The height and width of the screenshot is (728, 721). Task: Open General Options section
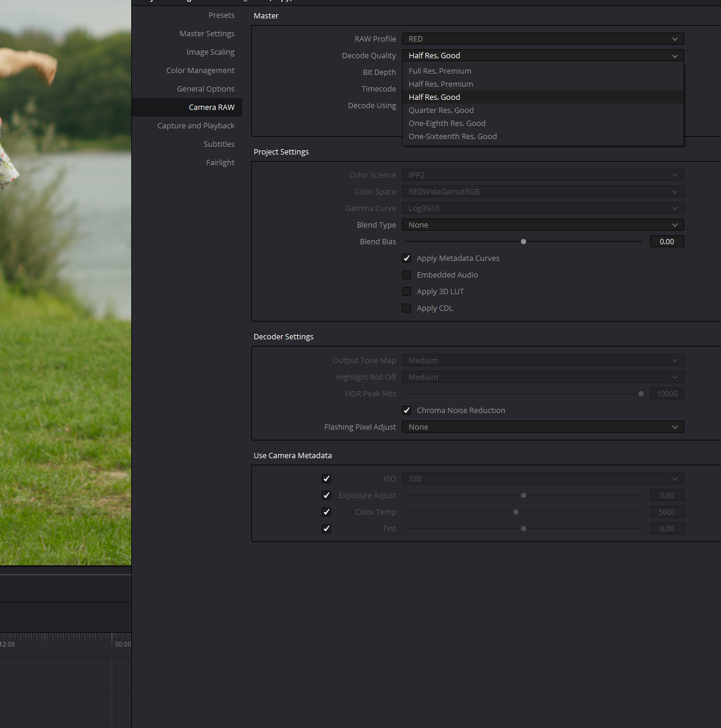[205, 89]
